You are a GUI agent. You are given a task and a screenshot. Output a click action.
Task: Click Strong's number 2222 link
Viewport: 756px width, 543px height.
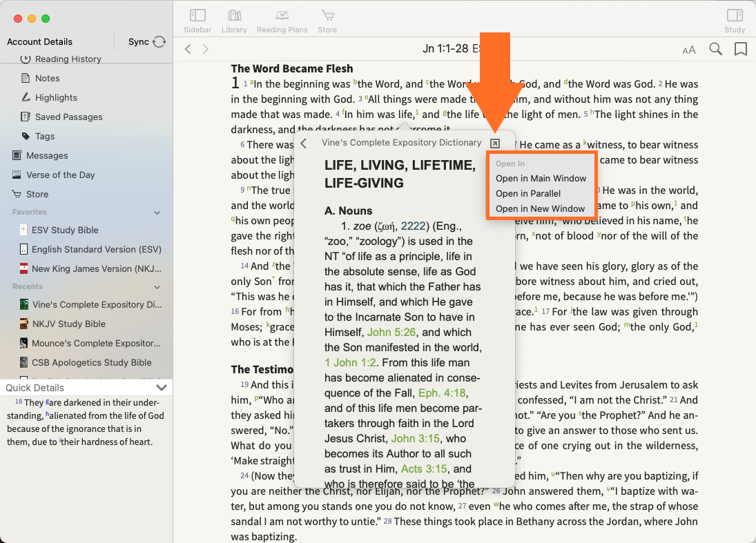[x=413, y=226]
